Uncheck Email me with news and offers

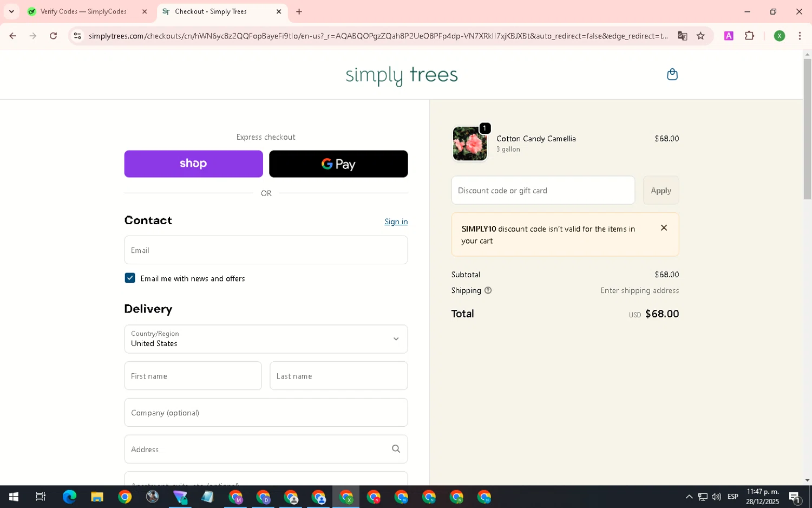point(130,278)
